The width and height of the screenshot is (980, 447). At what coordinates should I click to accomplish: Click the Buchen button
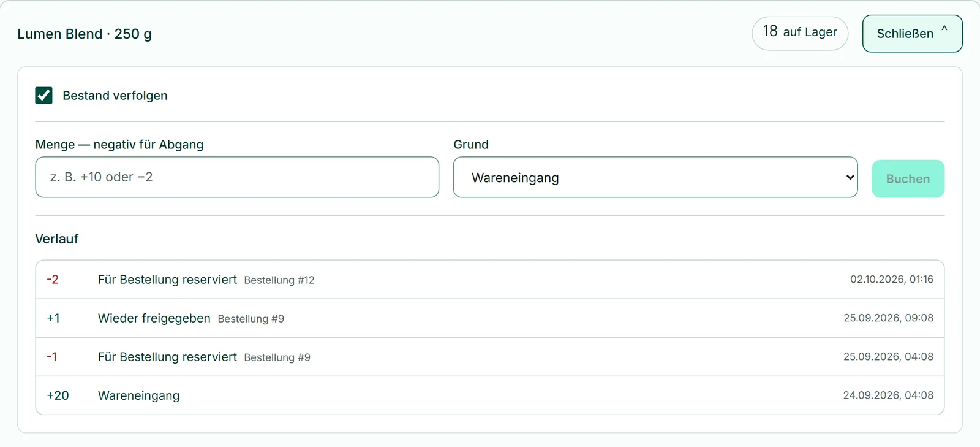coord(908,179)
